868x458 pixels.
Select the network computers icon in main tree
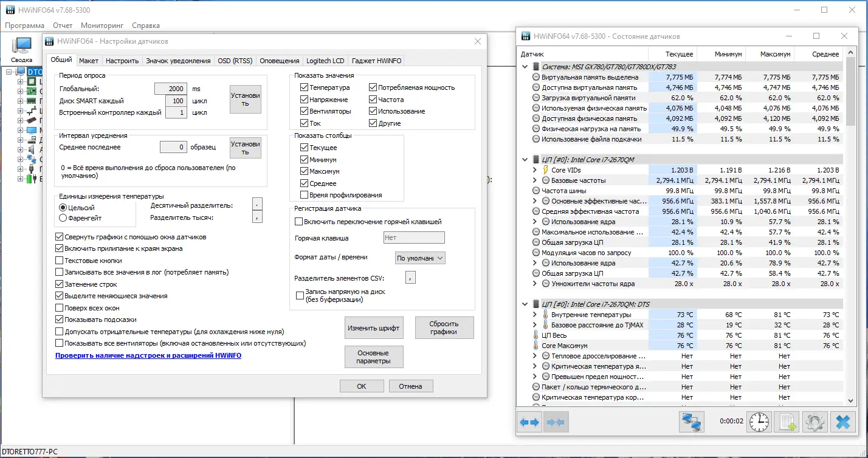32,159
